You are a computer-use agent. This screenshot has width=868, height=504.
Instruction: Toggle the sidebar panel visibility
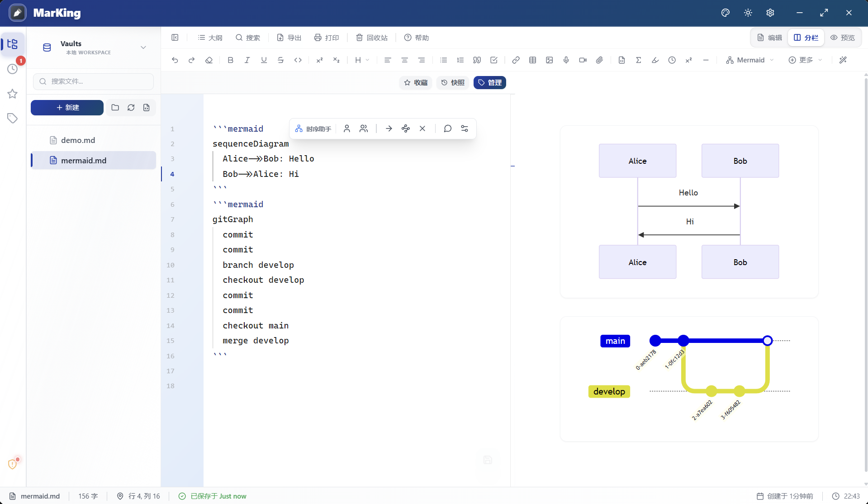(x=175, y=38)
